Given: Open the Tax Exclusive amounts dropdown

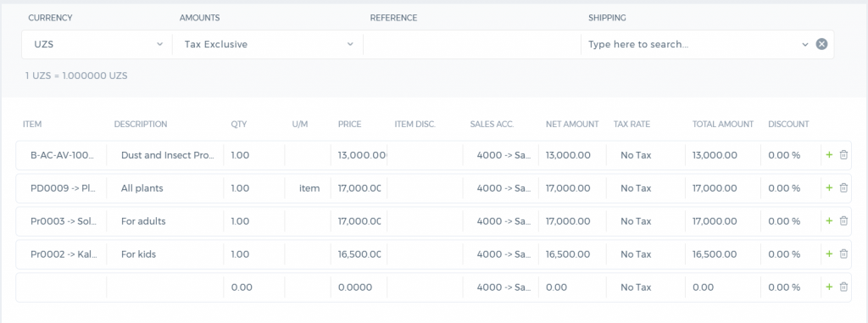Looking at the screenshot, I should click(268, 44).
